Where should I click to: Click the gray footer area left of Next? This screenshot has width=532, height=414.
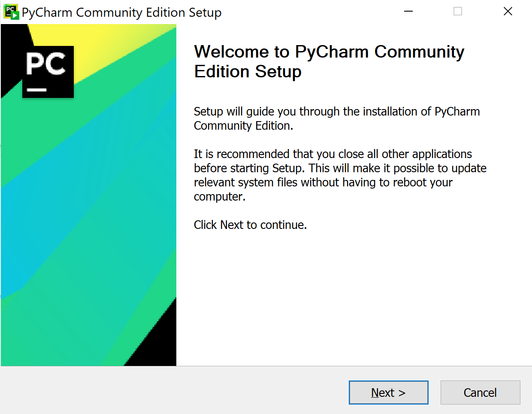pos(172,391)
